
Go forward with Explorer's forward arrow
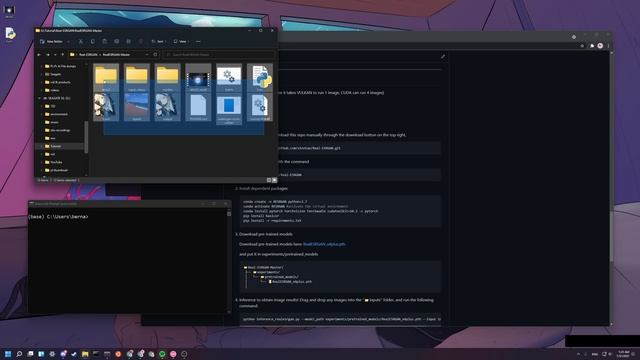point(48,54)
